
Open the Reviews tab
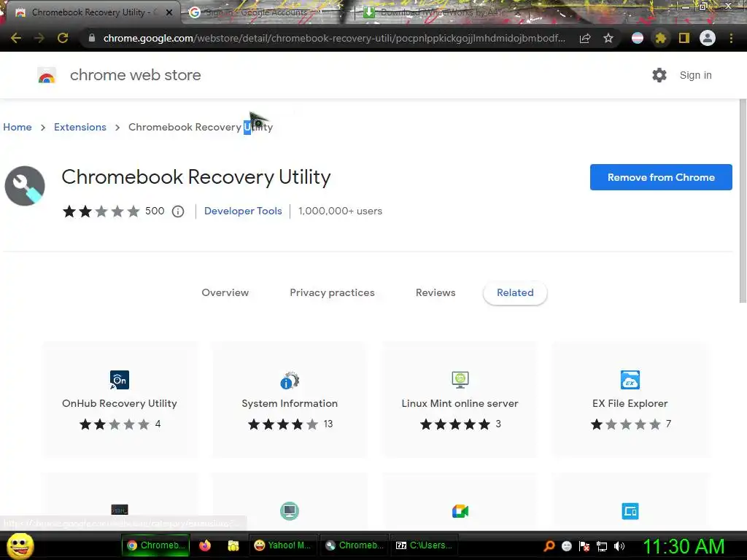click(436, 293)
